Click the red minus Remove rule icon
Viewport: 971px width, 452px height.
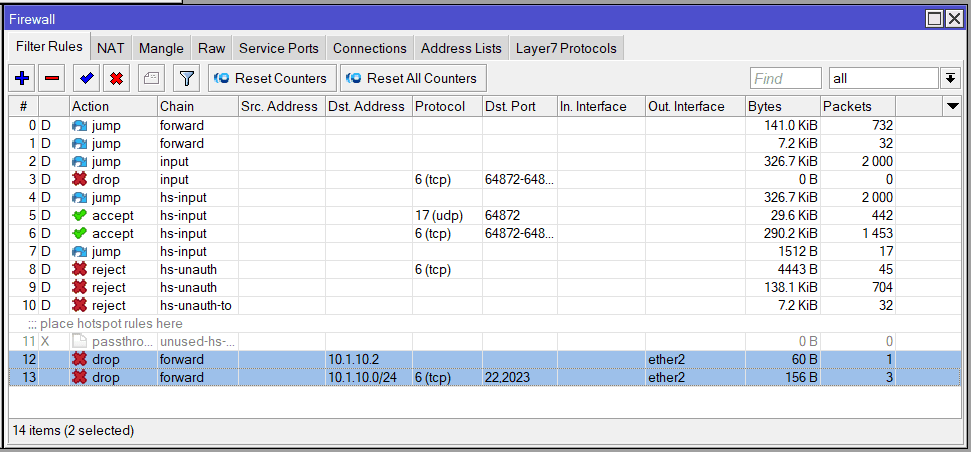(53, 78)
